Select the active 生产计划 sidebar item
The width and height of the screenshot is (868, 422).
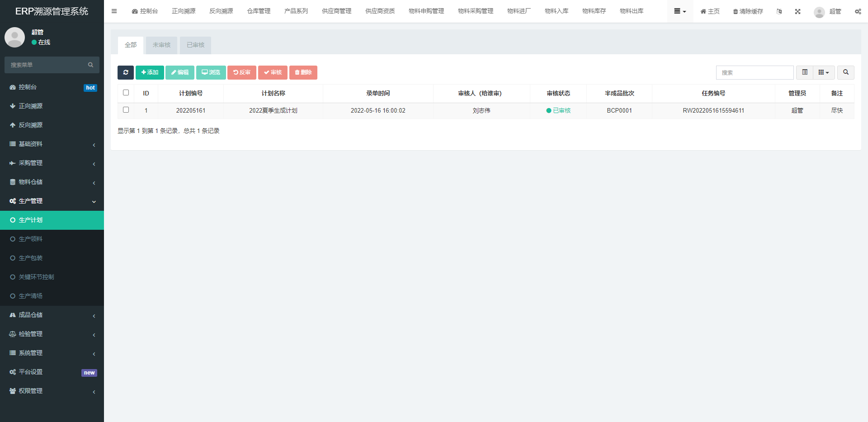52,220
